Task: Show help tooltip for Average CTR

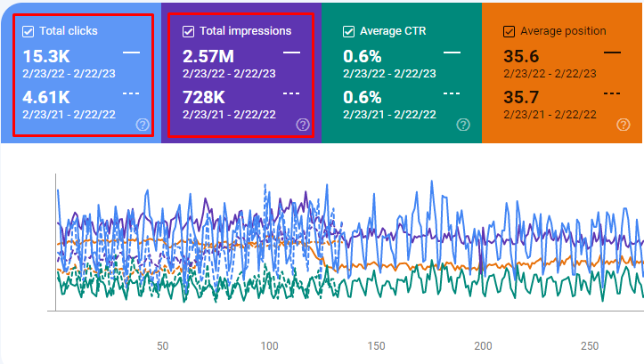Action: click(462, 125)
